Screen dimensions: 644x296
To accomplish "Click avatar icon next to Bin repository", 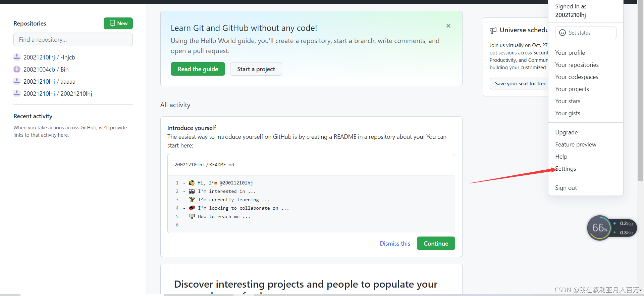I will [x=17, y=69].
